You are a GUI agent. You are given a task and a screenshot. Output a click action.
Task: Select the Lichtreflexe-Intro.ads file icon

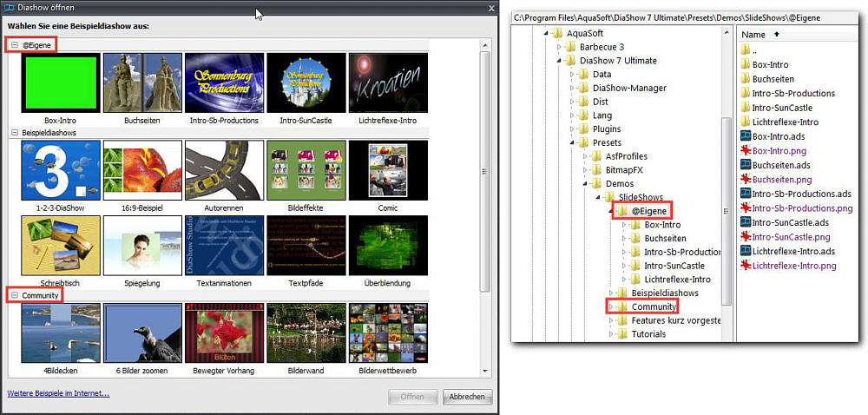coord(745,251)
